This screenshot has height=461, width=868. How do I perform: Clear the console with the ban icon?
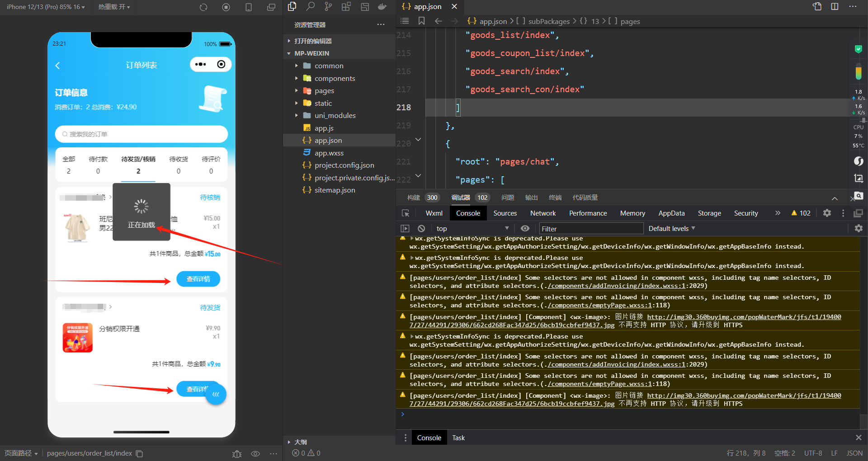421,229
